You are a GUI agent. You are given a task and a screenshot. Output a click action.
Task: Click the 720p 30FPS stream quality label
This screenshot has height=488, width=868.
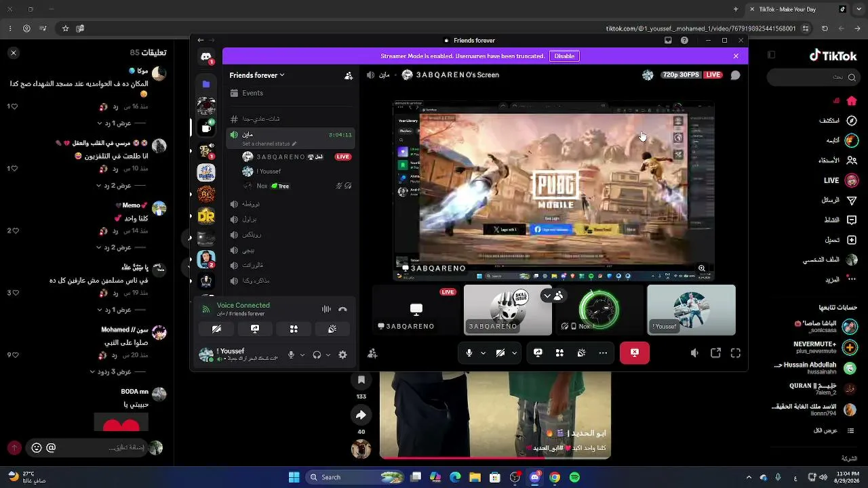tap(680, 75)
